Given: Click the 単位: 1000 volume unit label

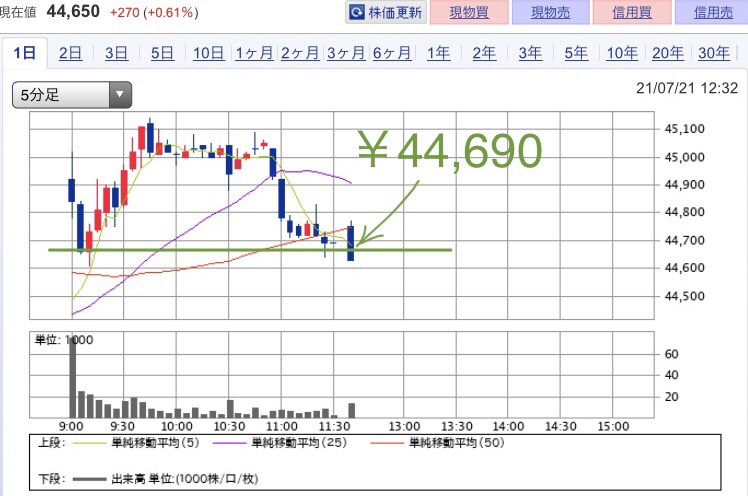Looking at the screenshot, I should point(64,340).
